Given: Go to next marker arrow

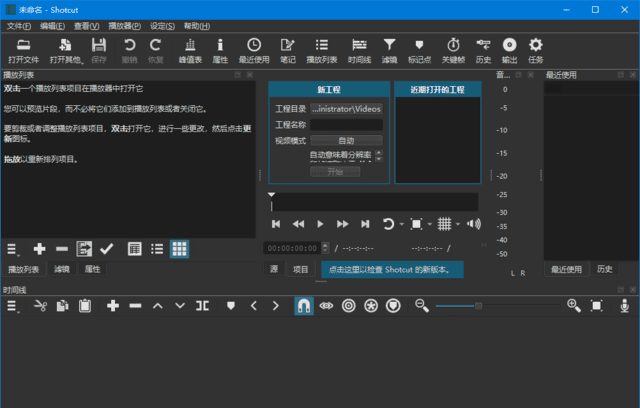Looking at the screenshot, I should coord(276,306).
